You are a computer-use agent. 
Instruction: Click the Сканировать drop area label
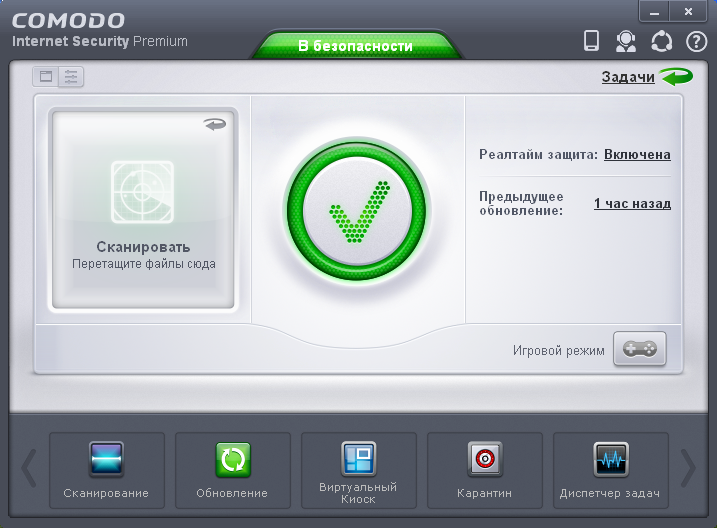pyautogui.click(x=143, y=247)
